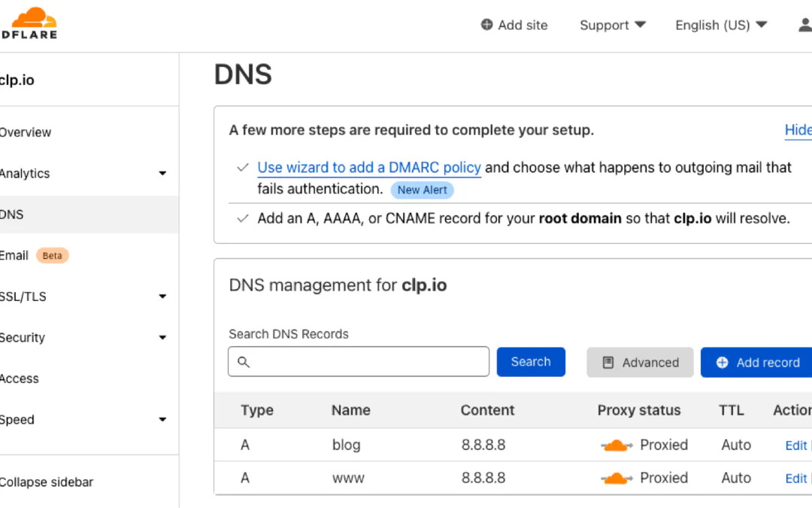Click the Type column header
The height and width of the screenshot is (508, 812).
257,410
